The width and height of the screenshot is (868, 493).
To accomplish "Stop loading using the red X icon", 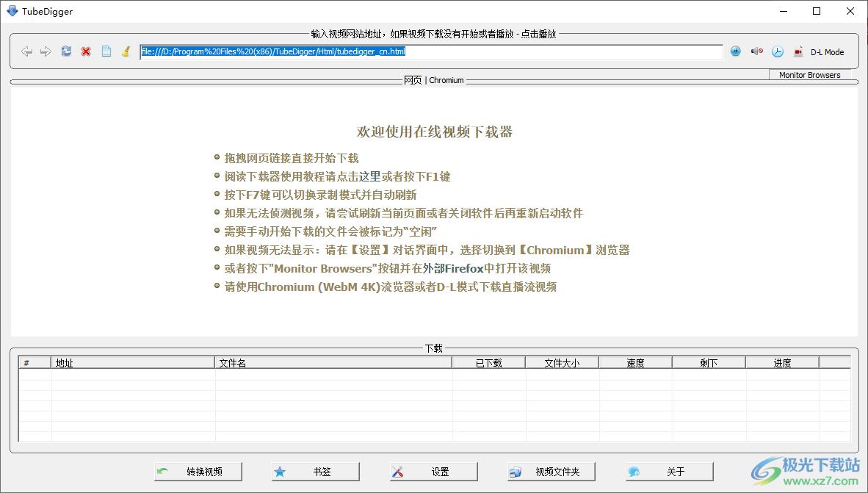I will (85, 51).
